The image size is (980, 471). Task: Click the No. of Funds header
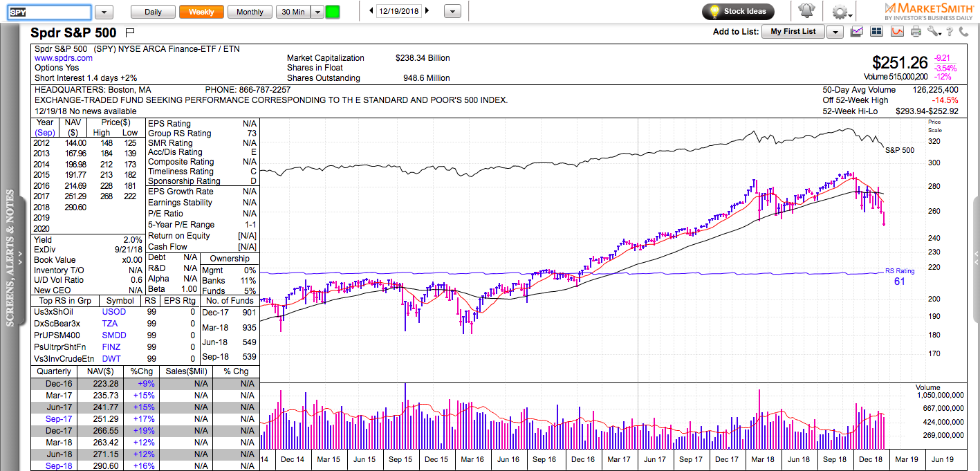[230, 301]
